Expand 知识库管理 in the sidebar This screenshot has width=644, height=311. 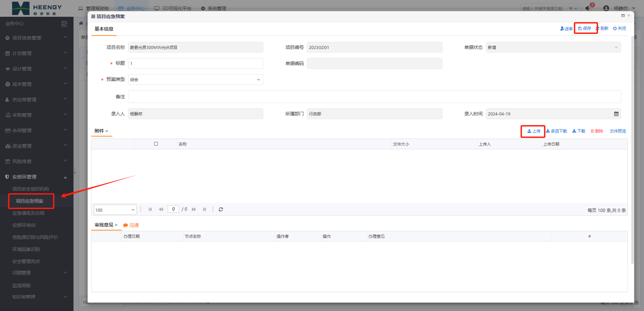tap(36, 297)
